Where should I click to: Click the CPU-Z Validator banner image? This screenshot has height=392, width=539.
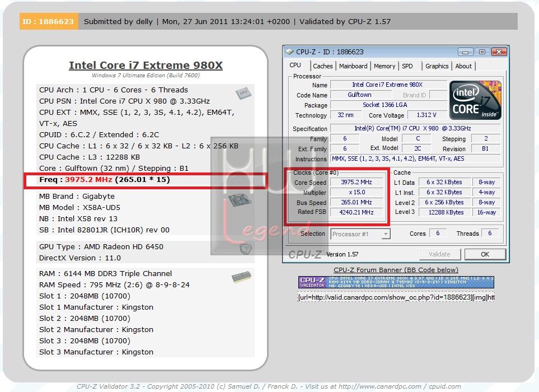click(x=396, y=282)
